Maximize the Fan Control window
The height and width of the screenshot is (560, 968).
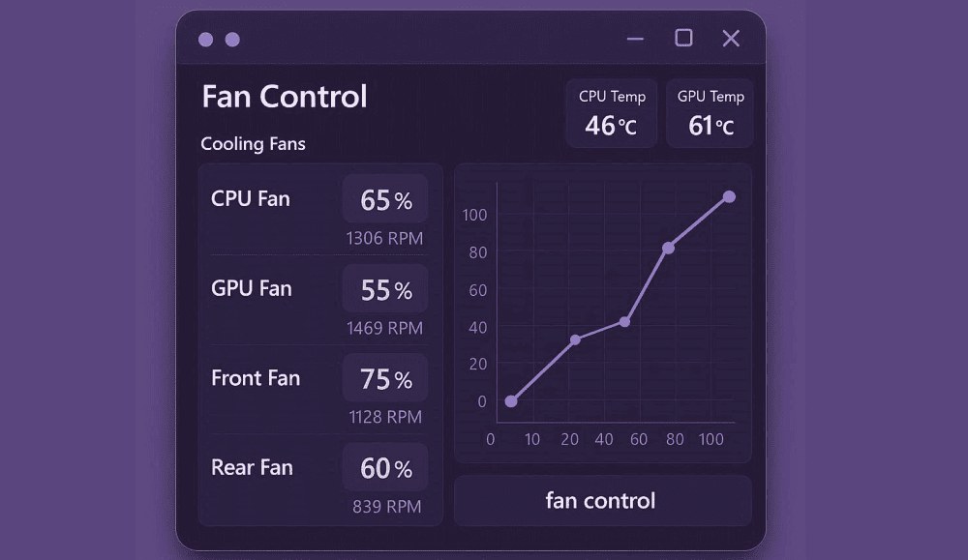[x=683, y=38]
